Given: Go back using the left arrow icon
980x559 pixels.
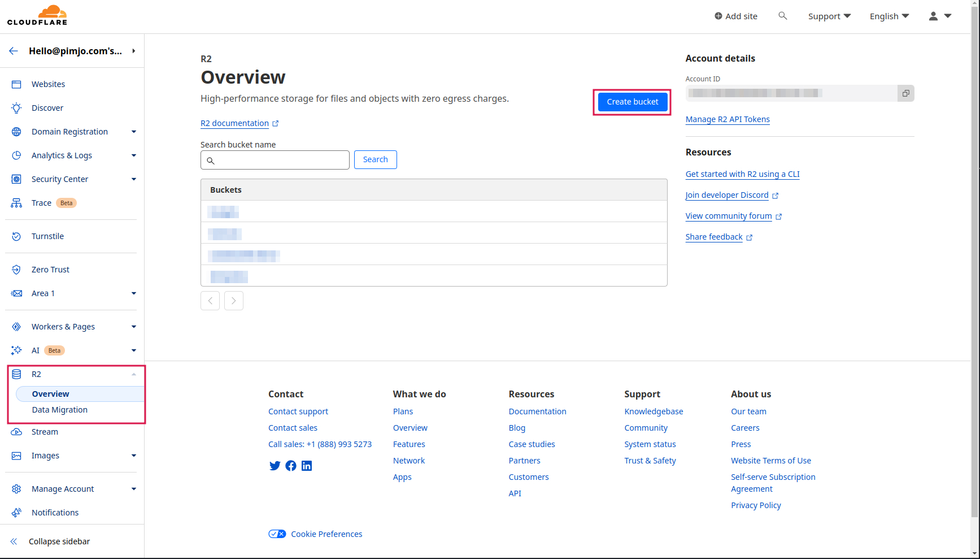Looking at the screenshot, I should [14, 51].
